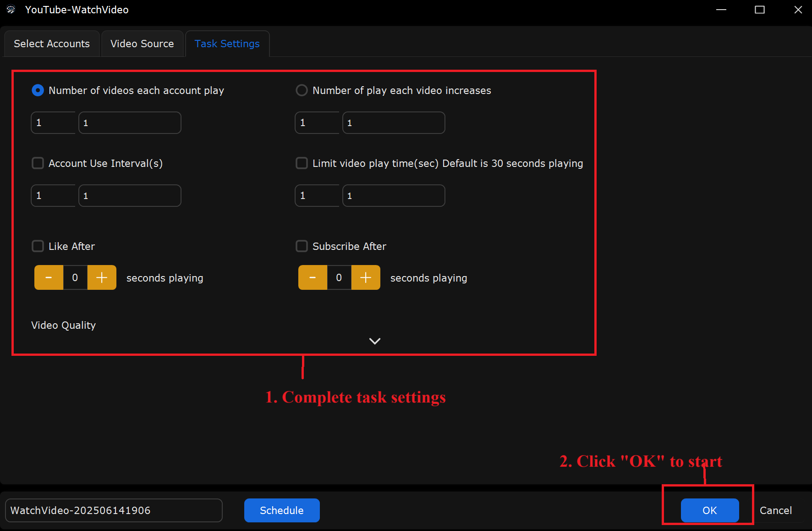Increase Like After seconds with plus button
Screen dimensions: 812x531
(x=102, y=277)
